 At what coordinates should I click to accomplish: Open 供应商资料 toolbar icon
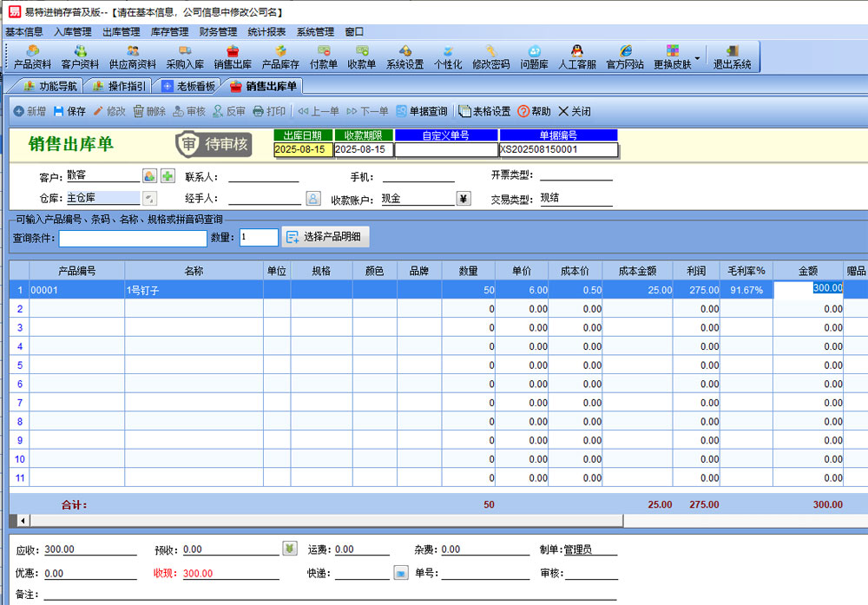tap(132, 57)
